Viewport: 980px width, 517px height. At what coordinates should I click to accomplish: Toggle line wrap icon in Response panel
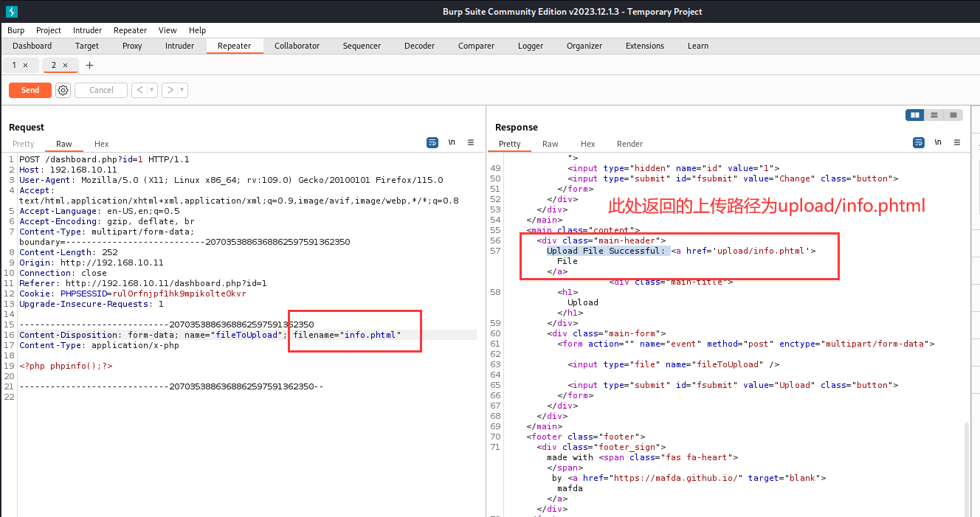pos(919,143)
